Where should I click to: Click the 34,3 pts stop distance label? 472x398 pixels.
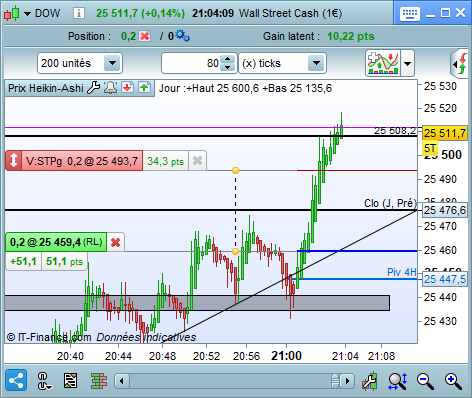pyautogui.click(x=166, y=161)
